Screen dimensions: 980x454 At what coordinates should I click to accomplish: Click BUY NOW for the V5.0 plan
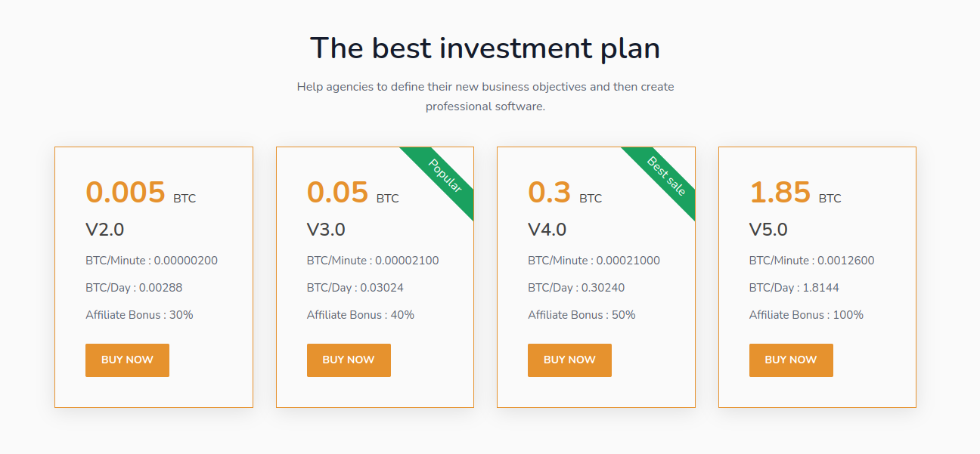point(791,360)
